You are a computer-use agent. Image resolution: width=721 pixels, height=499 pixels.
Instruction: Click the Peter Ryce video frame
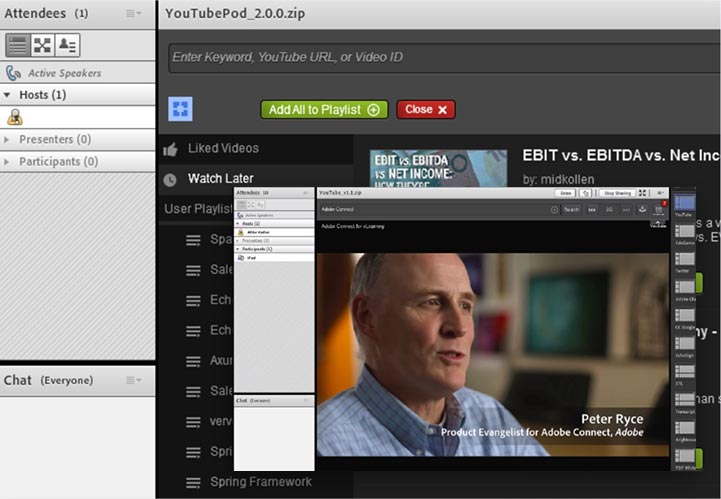coord(493,355)
